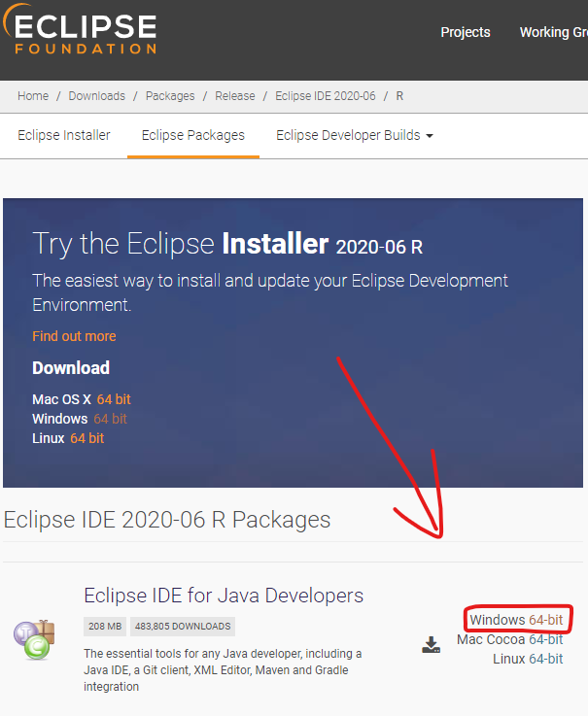Go to Home breadcrumb
588x716 pixels.
(33, 96)
